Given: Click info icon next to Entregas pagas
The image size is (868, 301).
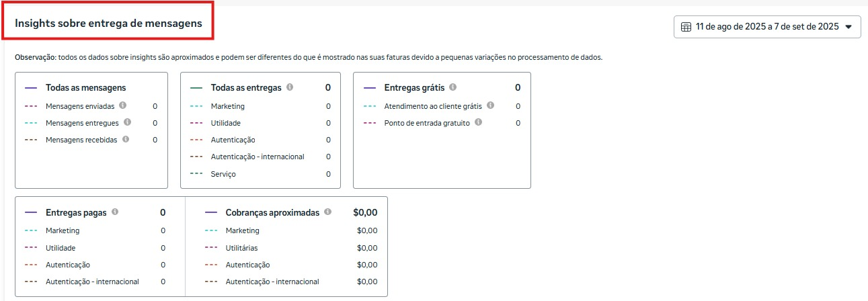Looking at the screenshot, I should click(x=115, y=212).
